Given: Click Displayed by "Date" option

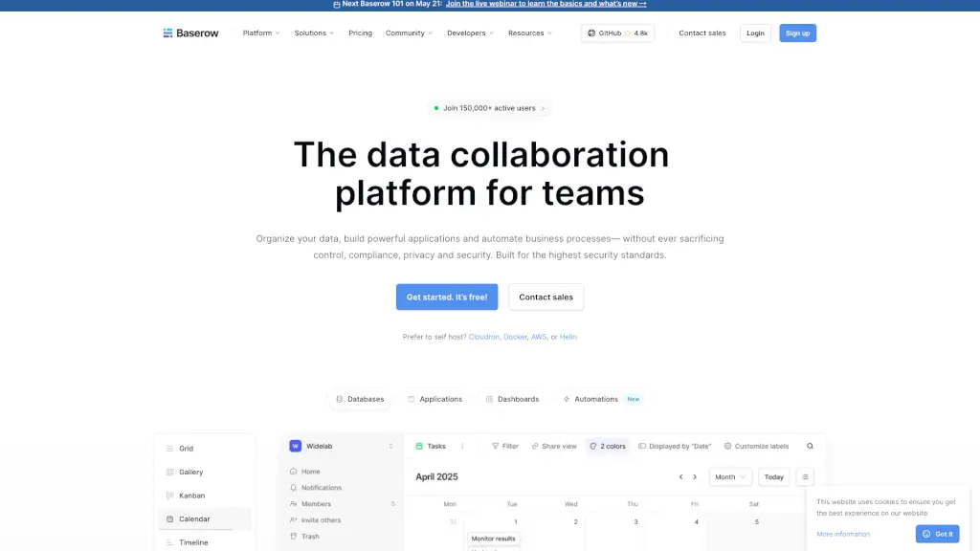Looking at the screenshot, I should [x=675, y=446].
